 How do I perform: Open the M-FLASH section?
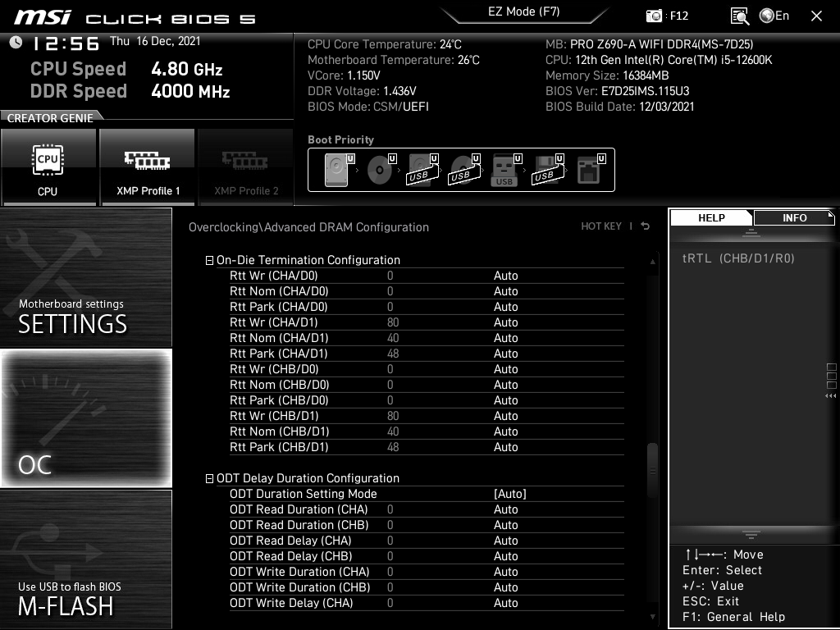[85, 559]
